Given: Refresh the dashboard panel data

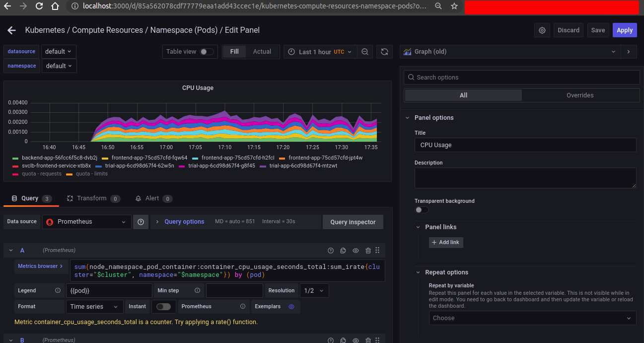Looking at the screenshot, I should 384,52.
